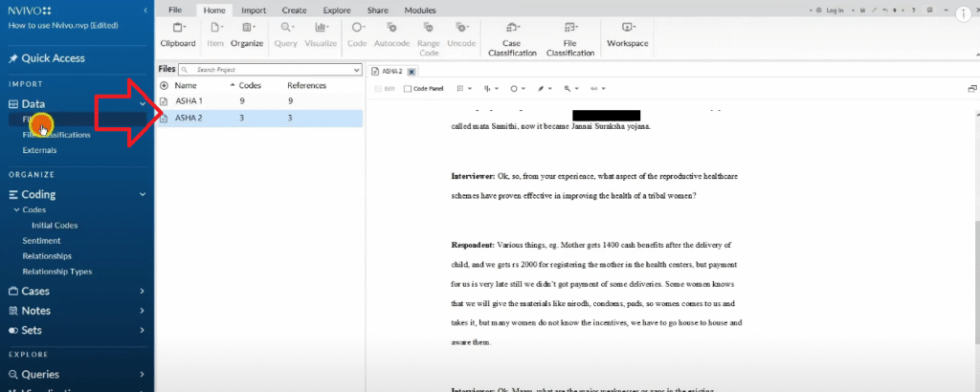Click the ASHA 2 file icon
Screen dimensions: 980x392
point(164,118)
